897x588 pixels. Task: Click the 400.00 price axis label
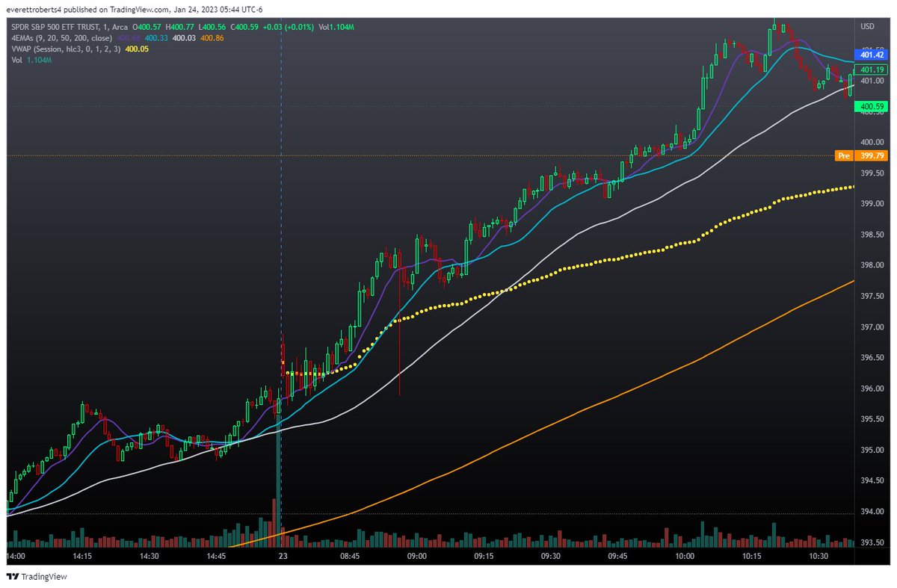(872, 142)
